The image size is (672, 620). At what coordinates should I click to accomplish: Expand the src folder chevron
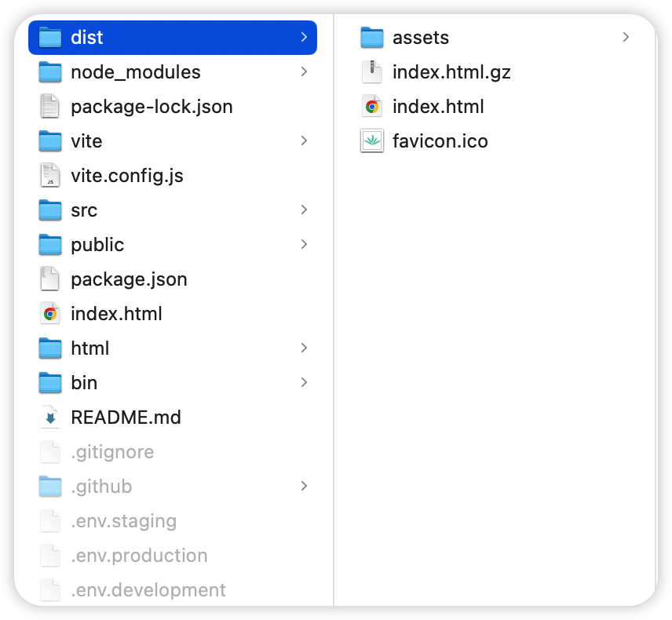point(304,210)
